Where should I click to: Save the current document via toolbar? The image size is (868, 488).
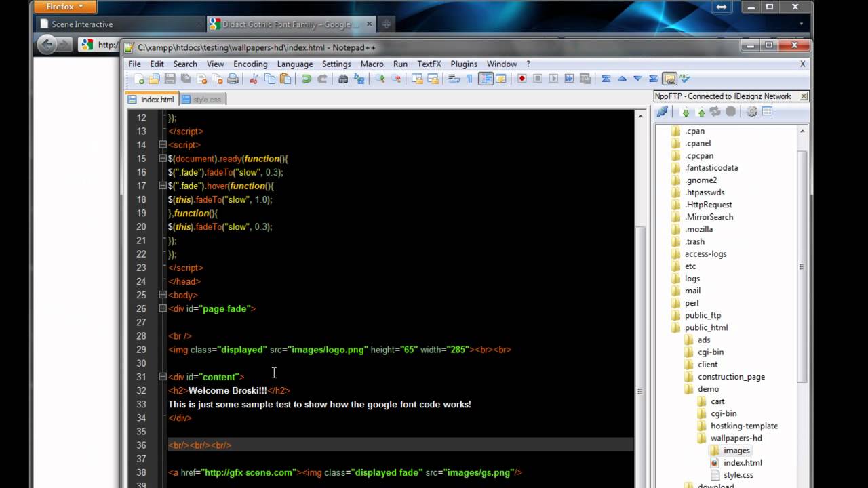170,79
